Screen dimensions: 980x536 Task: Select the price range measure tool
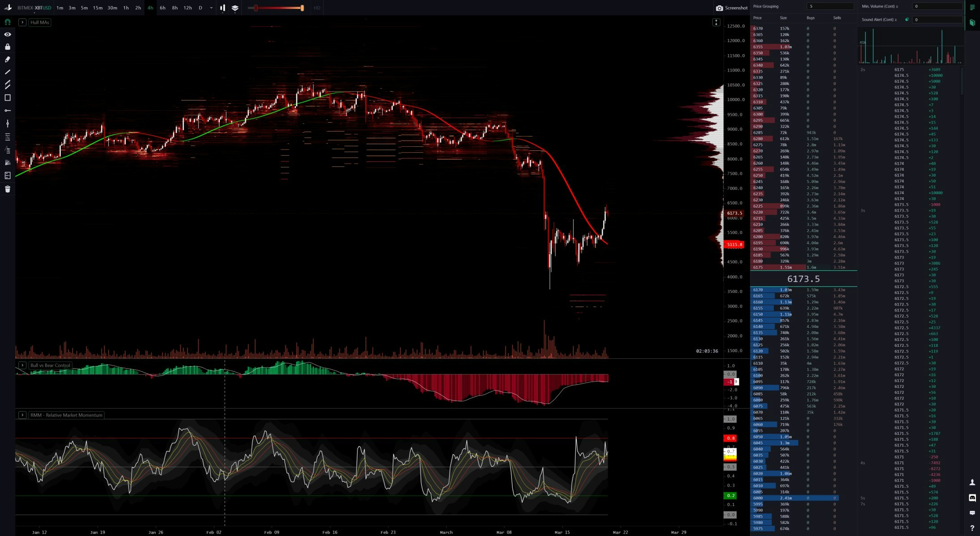(7, 123)
